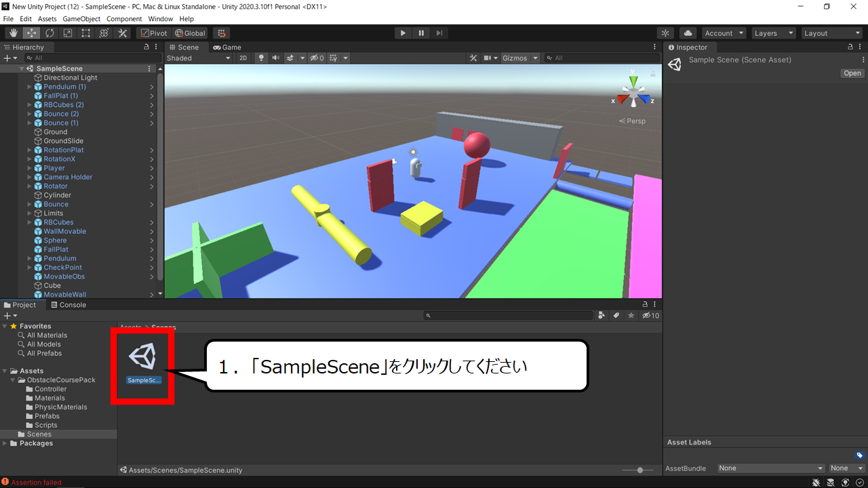Open the Component menu
868x488 pixels.
click(124, 19)
